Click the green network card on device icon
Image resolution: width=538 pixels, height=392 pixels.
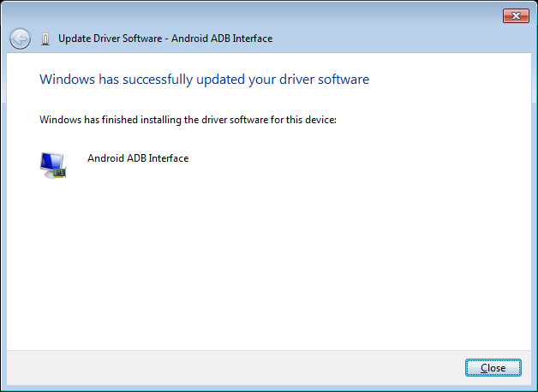[60, 173]
